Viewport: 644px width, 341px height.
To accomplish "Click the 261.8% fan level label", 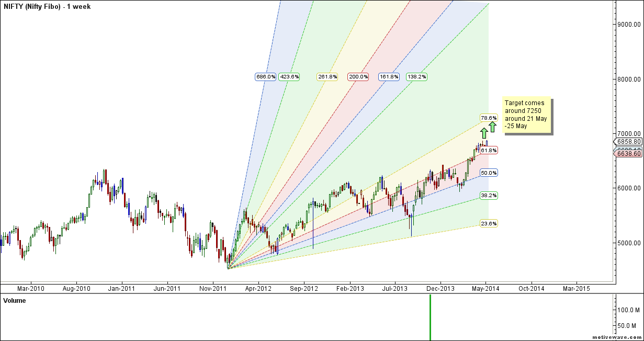I will point(327,77).
